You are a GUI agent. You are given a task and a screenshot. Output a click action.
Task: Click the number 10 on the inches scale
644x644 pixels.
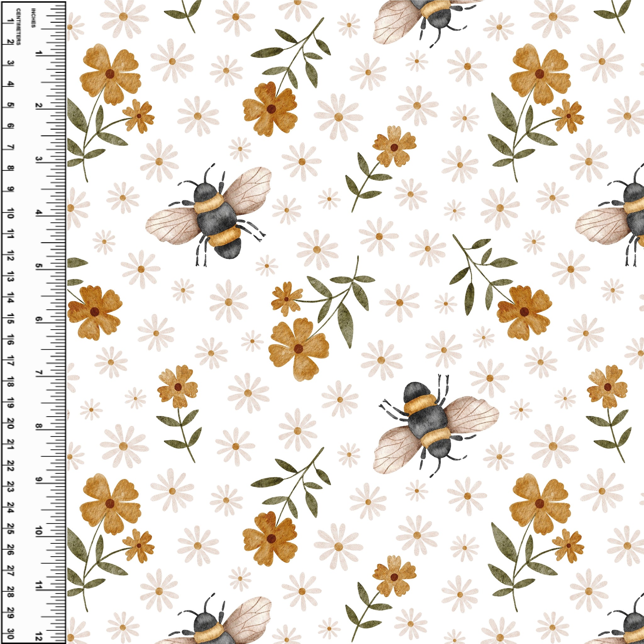pyautogui.click(x=39, y=531)
